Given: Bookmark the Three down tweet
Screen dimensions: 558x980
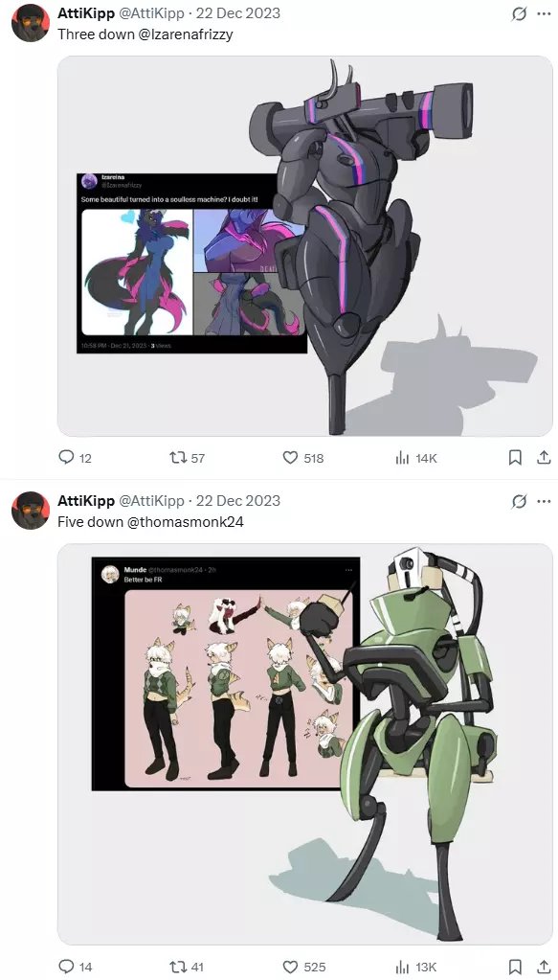Looking at the screenshot, I should coord(515,458).
